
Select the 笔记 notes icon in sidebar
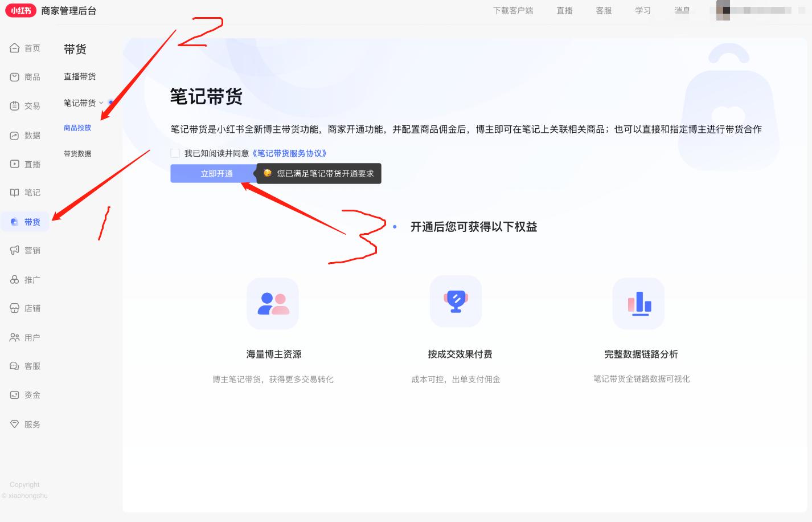click(x=15, y=193)
